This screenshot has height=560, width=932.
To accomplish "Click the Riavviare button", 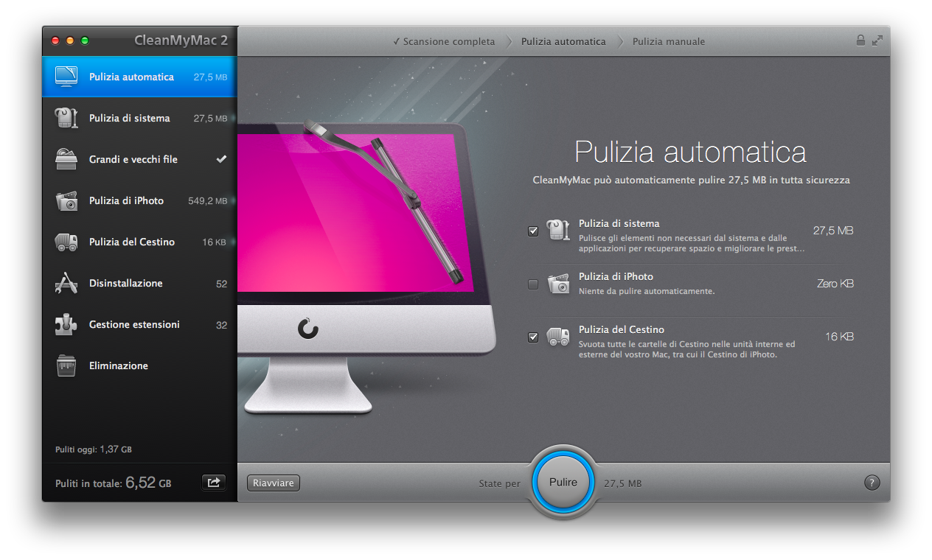I will (x=274, y=483).
